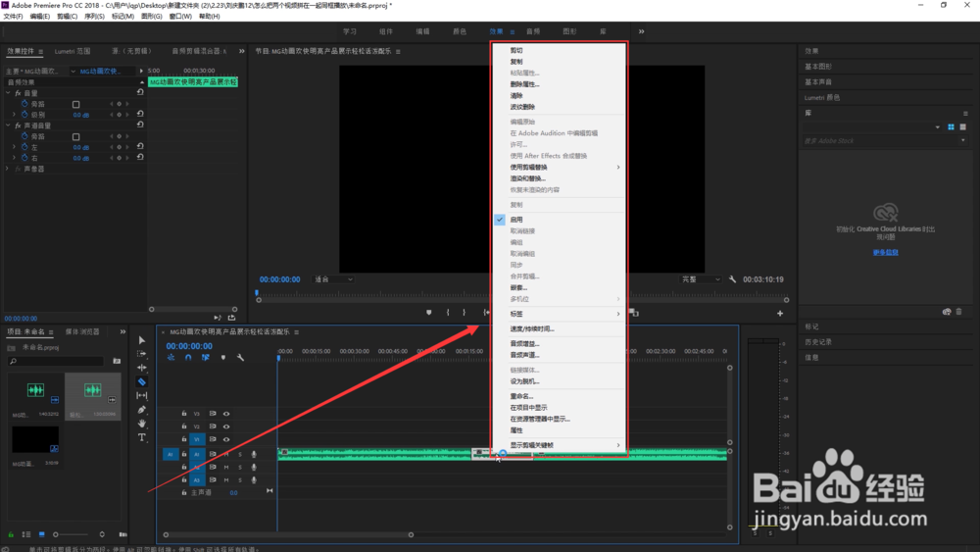
Task: Toggle animation stopwatch for 级别
Action: point(25,115)
